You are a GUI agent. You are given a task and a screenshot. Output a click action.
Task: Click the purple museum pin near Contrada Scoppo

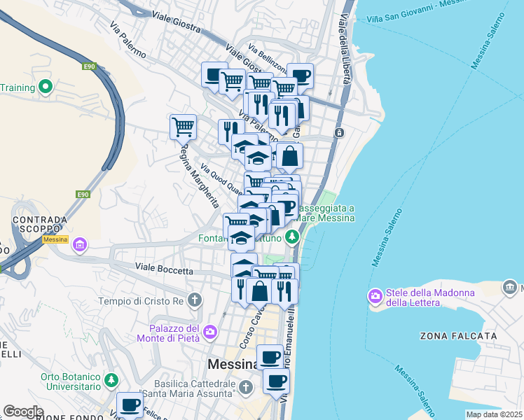80,245
